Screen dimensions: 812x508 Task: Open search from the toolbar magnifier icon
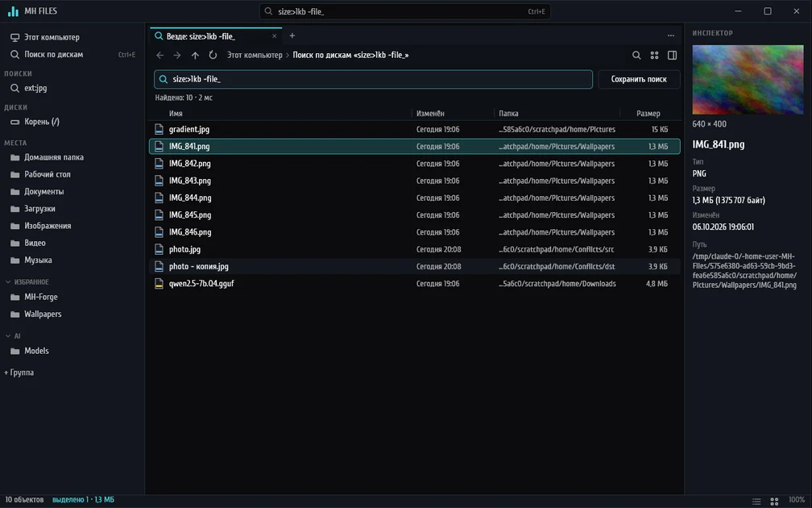(636, 55)
